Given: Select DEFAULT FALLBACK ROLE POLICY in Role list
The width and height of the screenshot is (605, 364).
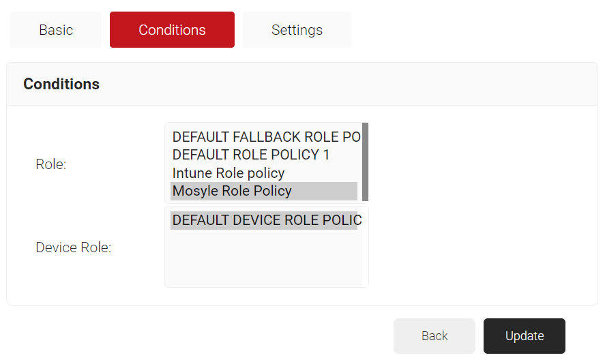Looking at the screenshot, I should pyautogui.click(x=265, y=137).
